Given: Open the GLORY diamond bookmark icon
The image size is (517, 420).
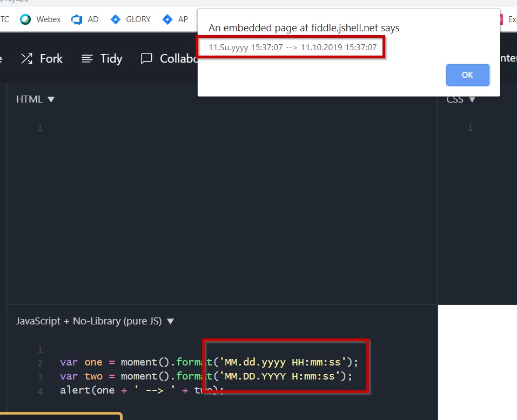Looking at the screenshot, I should tap(116, 19).
